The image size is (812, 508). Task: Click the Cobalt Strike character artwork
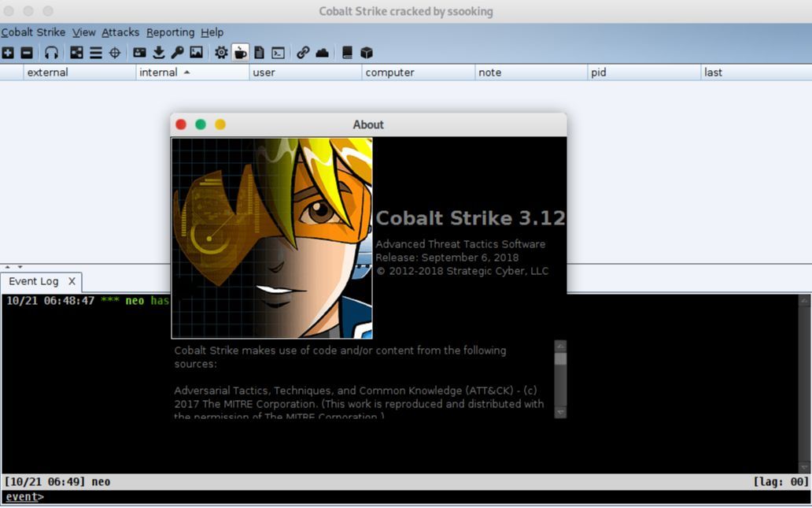(272, 238)
